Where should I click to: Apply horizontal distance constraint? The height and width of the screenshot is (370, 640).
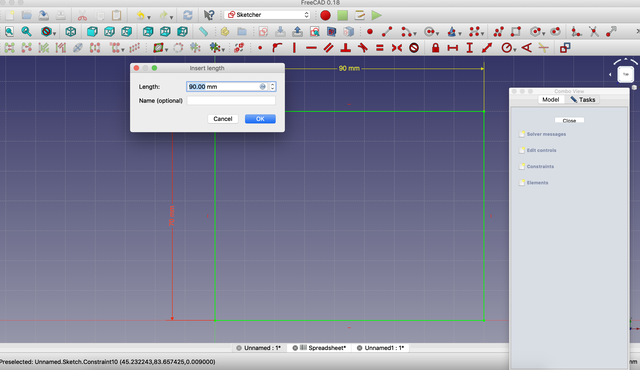(x=453, y=48)
